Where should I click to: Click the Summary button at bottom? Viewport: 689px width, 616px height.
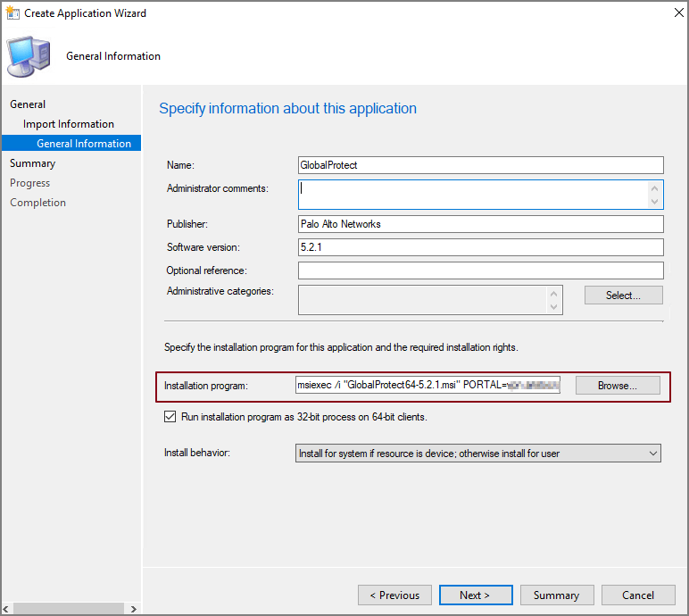pos(557,595)
